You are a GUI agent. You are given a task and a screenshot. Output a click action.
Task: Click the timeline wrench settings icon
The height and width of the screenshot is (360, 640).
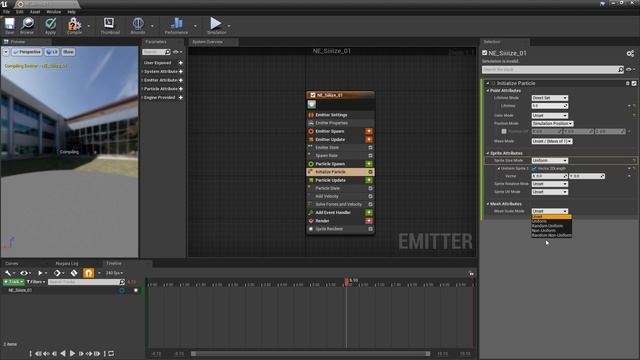(8, 273)
